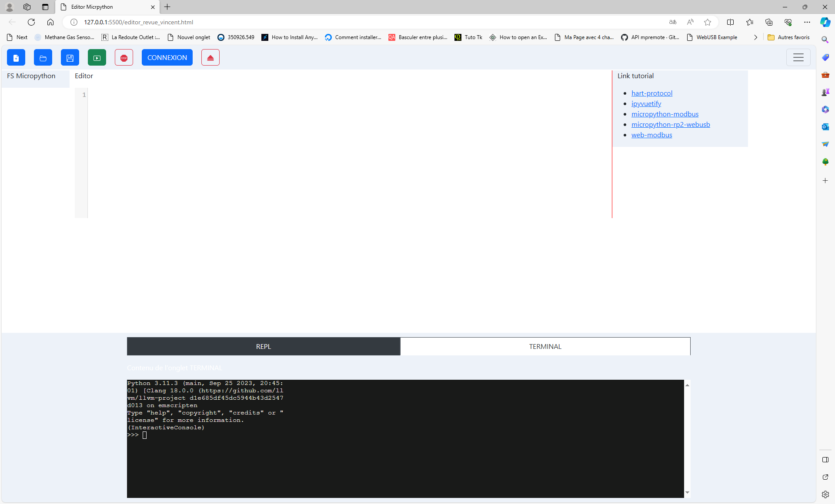Image resolution: width=835 pixels, height=504 pixels.
Task: Expand the hamburger menu toggler
Action: (798, 57)
